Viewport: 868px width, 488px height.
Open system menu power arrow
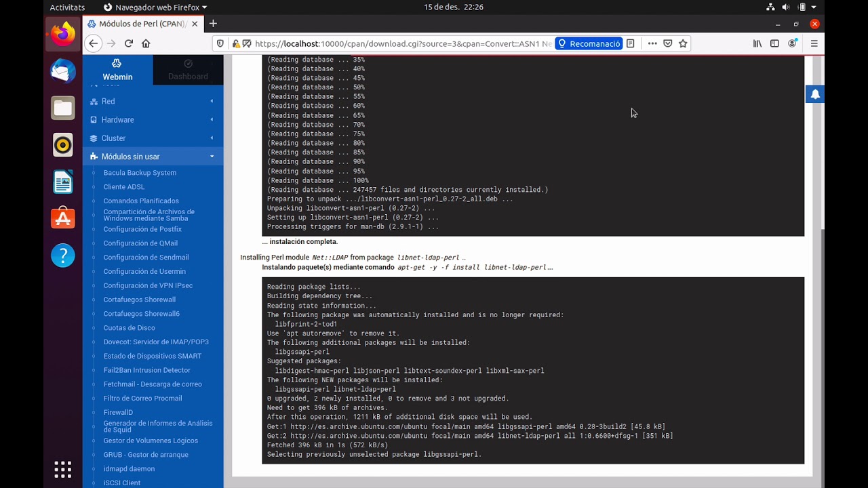tap(814, 7)
